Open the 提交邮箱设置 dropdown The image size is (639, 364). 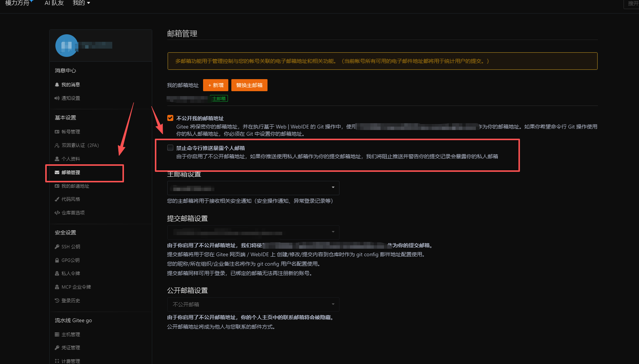coord(253,232)
